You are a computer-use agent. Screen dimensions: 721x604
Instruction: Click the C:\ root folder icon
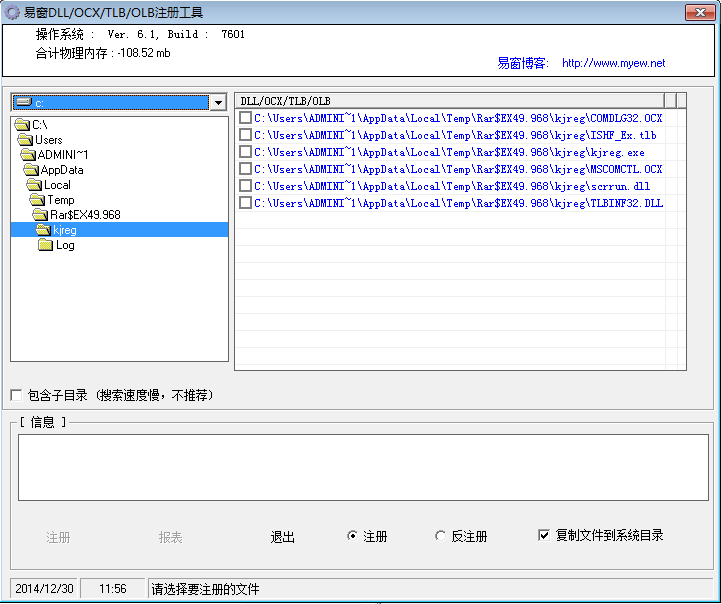tap(22, 125)
